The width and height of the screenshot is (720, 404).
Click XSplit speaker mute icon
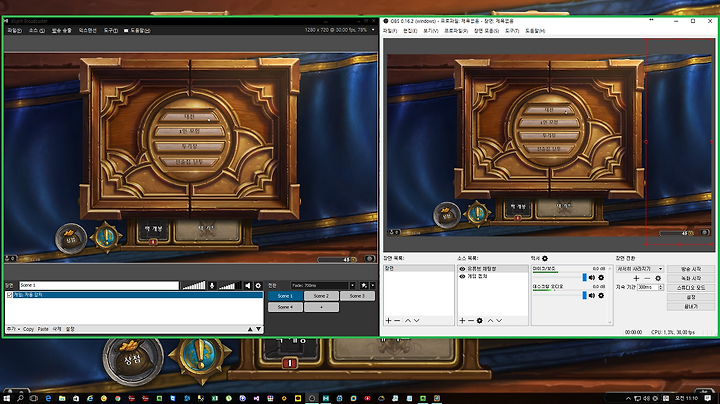click(248, 286)
